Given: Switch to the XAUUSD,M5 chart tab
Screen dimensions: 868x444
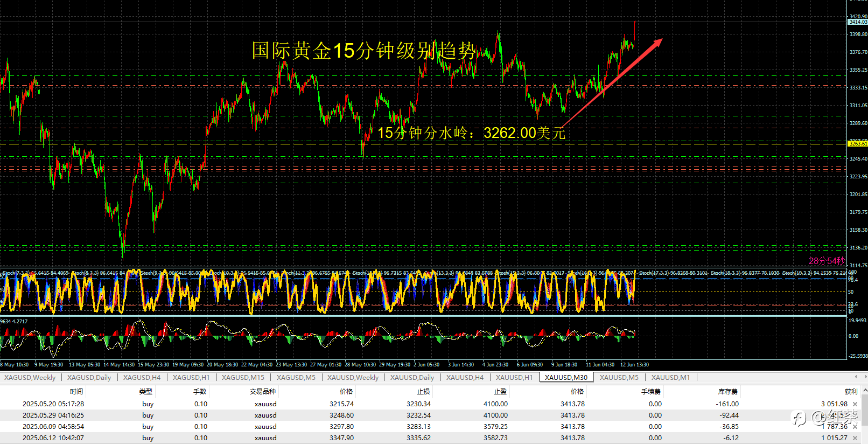Looking at the screenshot, I should pos(619,378).
